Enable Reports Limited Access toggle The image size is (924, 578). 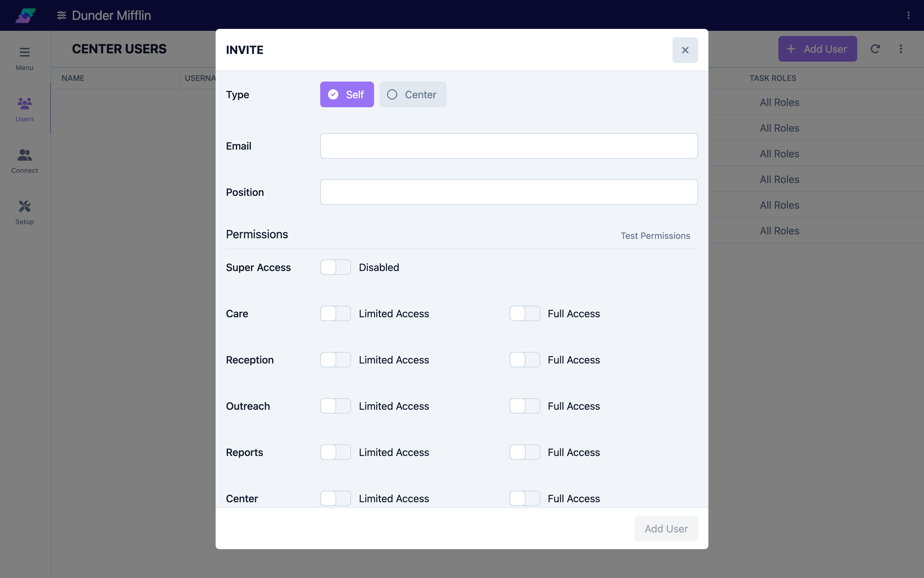(x=335, y=452)
